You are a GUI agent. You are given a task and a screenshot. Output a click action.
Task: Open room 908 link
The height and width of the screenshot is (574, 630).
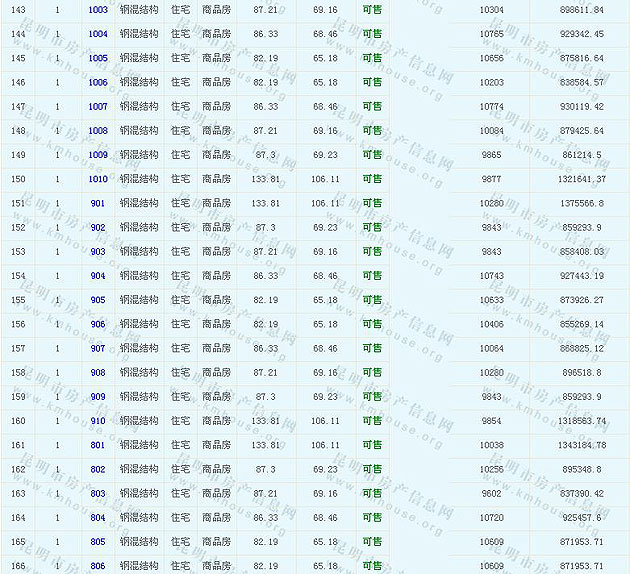(97, 373)
